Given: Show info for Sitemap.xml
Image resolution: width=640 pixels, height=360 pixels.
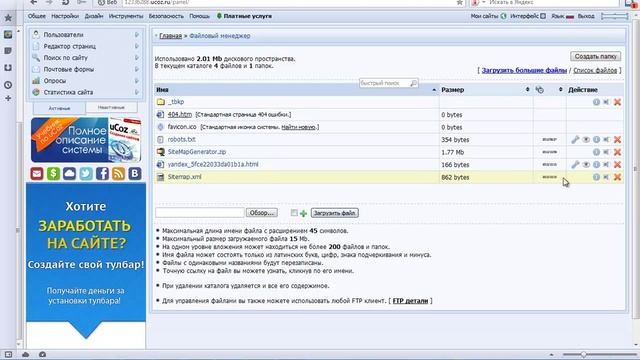Looking at the screenshot, I should coord(596,177).
